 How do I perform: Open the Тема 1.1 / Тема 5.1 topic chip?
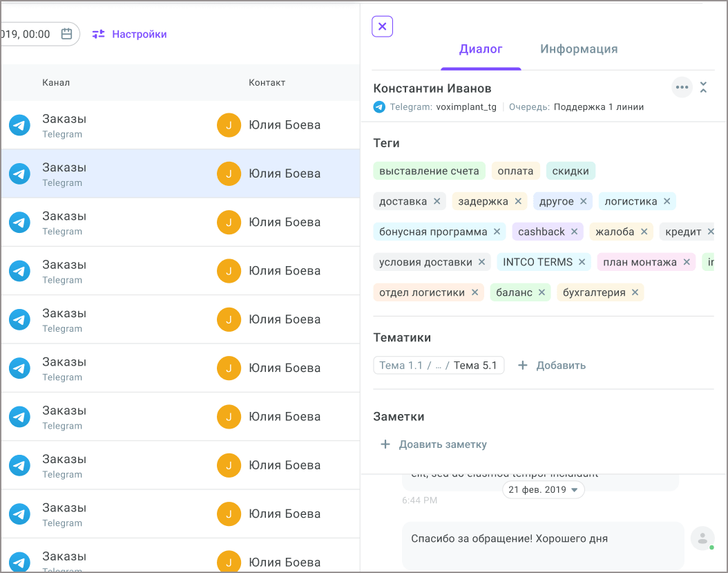tap(439, 365)
